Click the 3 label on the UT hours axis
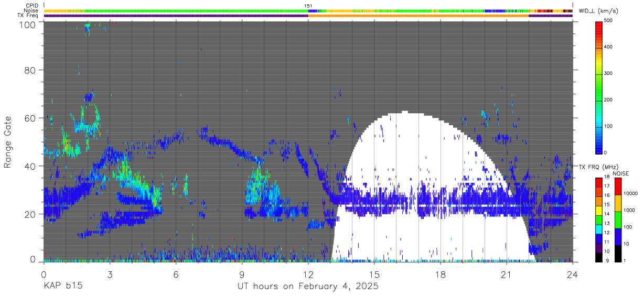This screenshot has width=644, height=297. coord(110,274)
